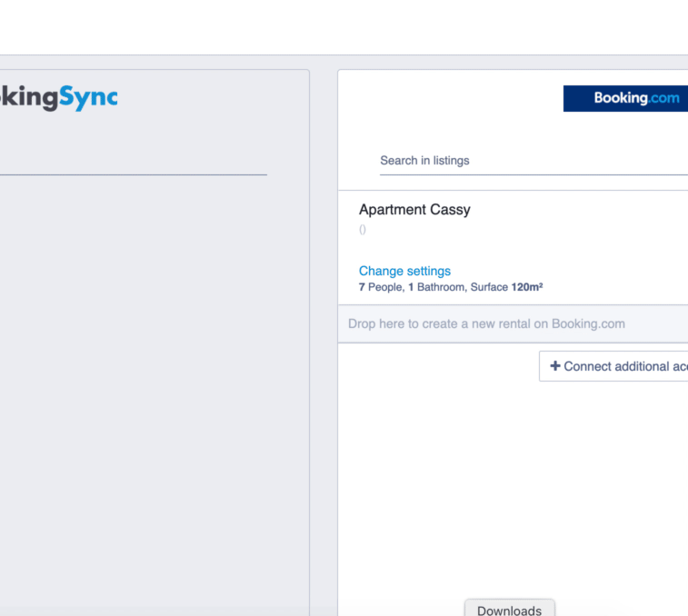Image resolution: width=688 pixels, height=616 pixels.
Task: Click the plus icon beside Connect additional
Action: click(555, 366)
